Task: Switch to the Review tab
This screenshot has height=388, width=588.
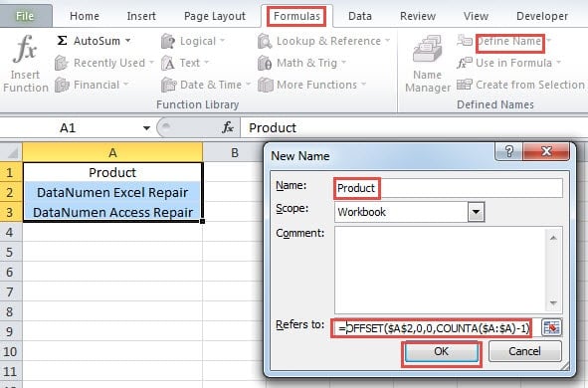Action: 418,16
